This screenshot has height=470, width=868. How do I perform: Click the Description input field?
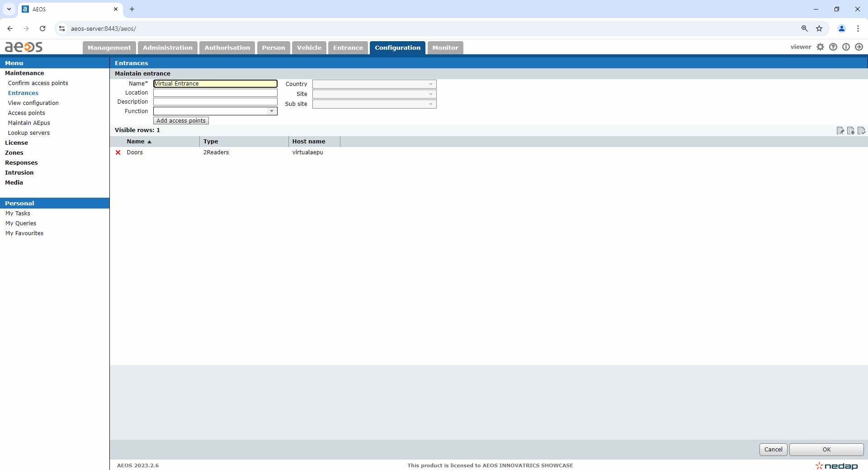coord(215,102)
